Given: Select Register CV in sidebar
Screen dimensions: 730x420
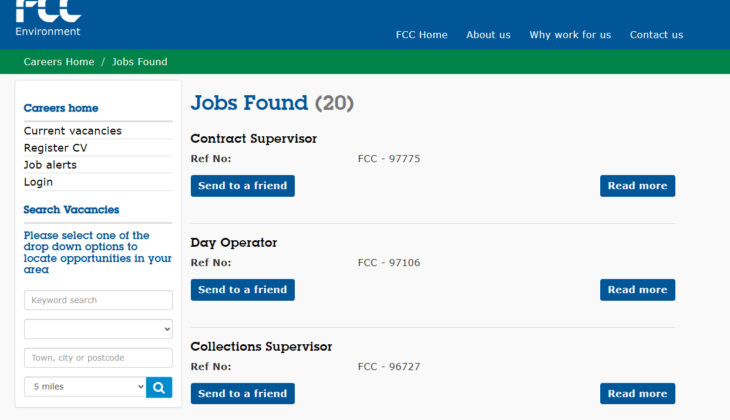Looking at the screenshot, I should point(55,148).
